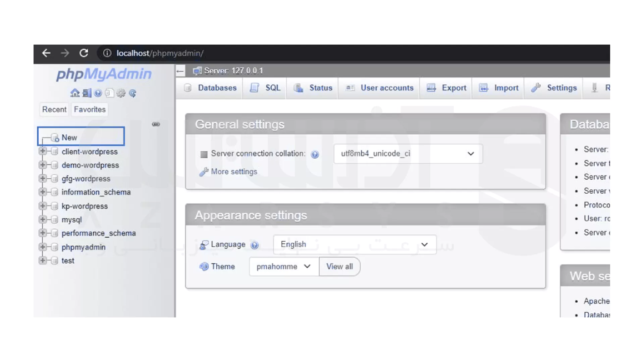This screenshot has height=362, width=644.
Task: Select the performance_schema database name
Action: click(x=99, y=233)
